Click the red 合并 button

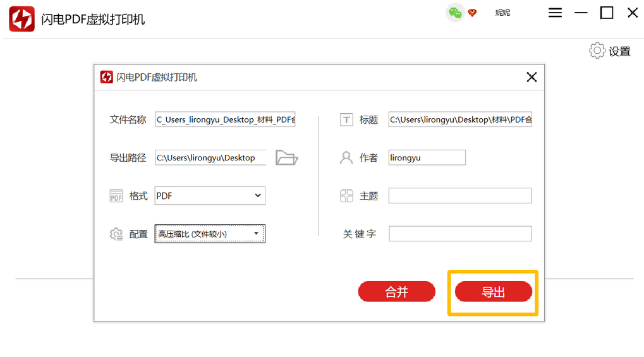pyautogui.click(x=397, y=292)
